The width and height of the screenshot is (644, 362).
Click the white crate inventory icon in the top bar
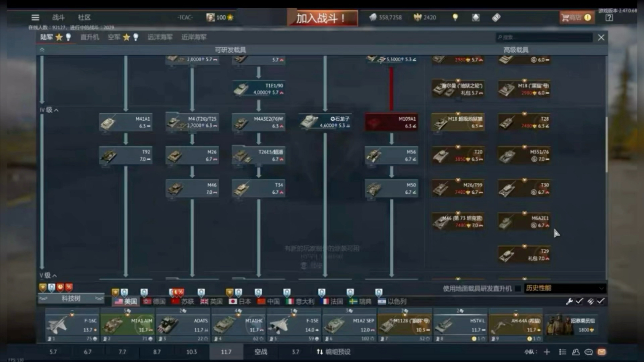coord(476,17)
